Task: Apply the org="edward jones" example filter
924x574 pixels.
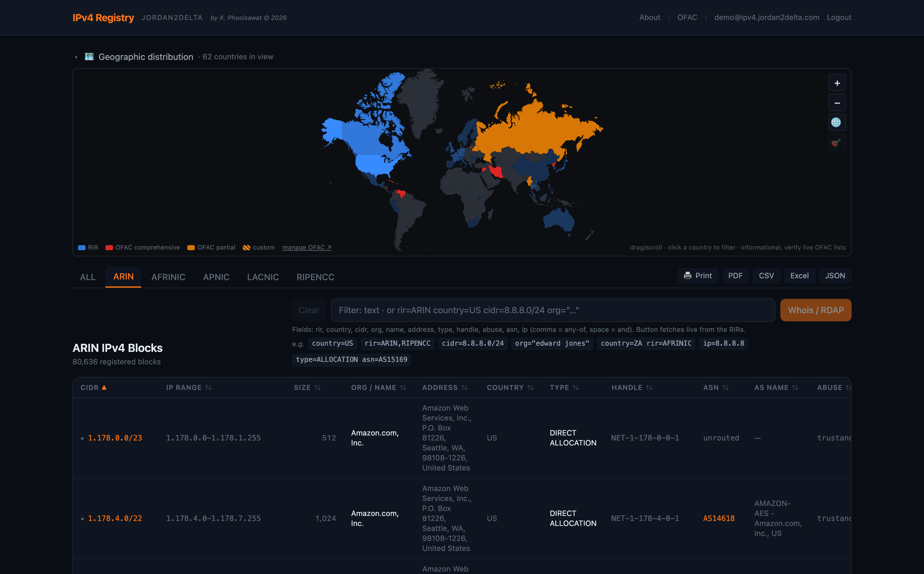Action: pyautogui.click(x=552, y=343)
